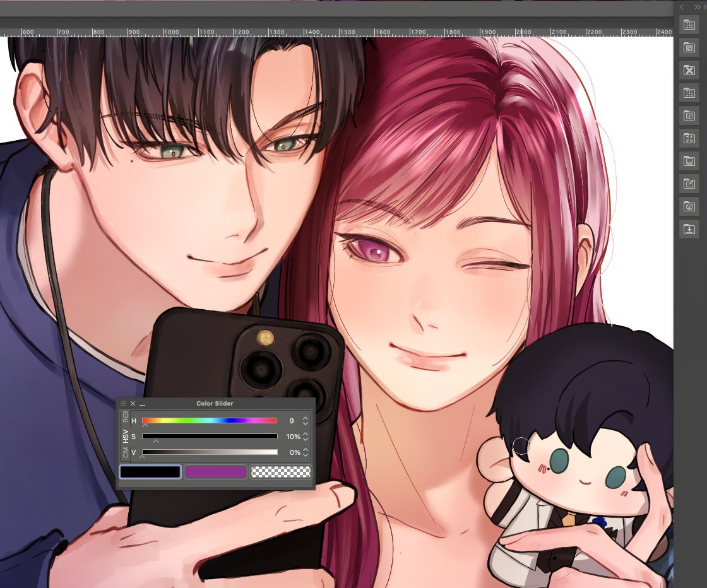The height and width of the screenshot is (588, 707).
Task: Open the material folder icon with inward arrows
Action: click(689, 138)
